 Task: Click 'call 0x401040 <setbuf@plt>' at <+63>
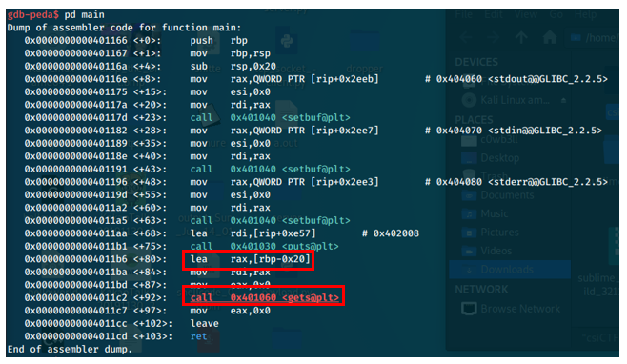[x=270, y=220]
